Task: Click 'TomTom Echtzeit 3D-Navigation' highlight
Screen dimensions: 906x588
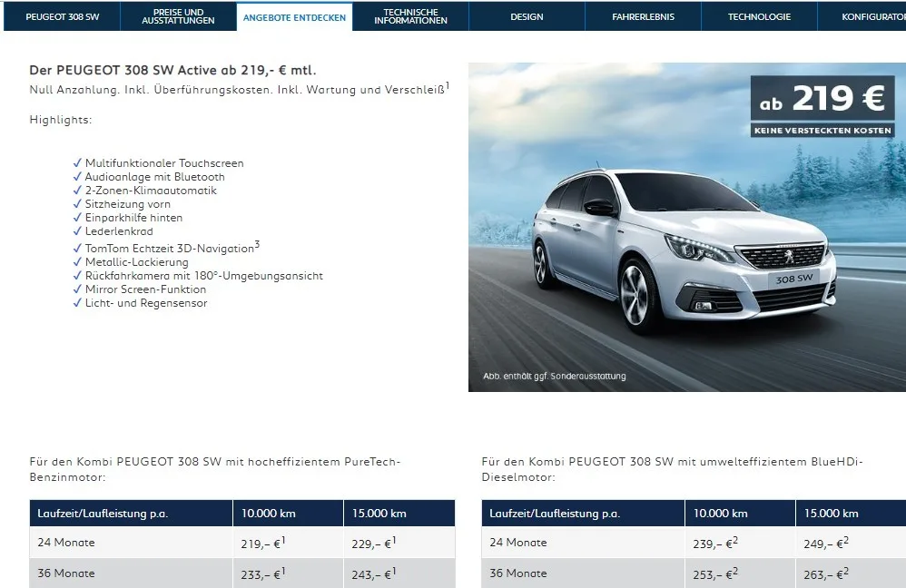Action: (x=172, y=247)
